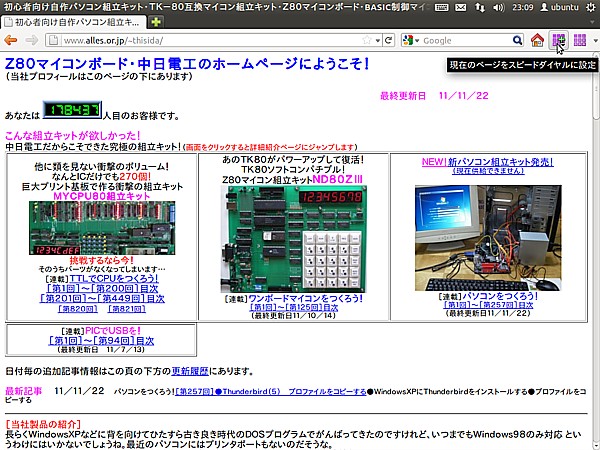Open the sound volume indicator
Image resolution: width=600 pixels, height=450 pixels.
click(x=499, y=7)
